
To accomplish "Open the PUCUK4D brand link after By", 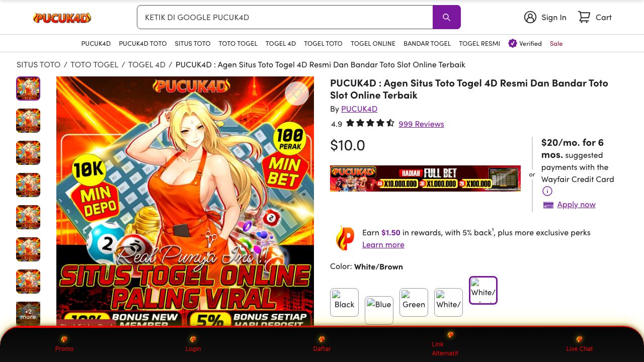I will pos(359,109).
